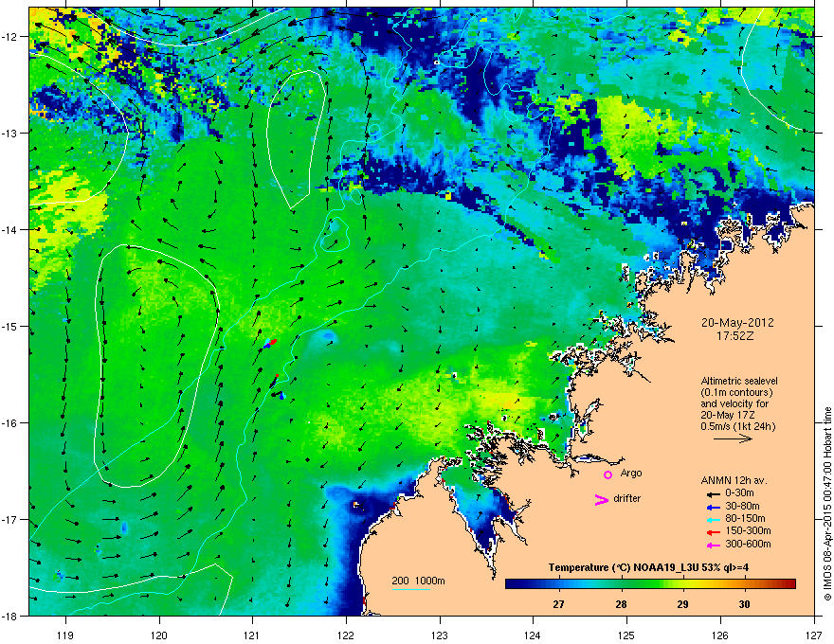This screenshot has height=644, width=834.
Task: Click the longitude axis label 124
Action: [534, 635]
